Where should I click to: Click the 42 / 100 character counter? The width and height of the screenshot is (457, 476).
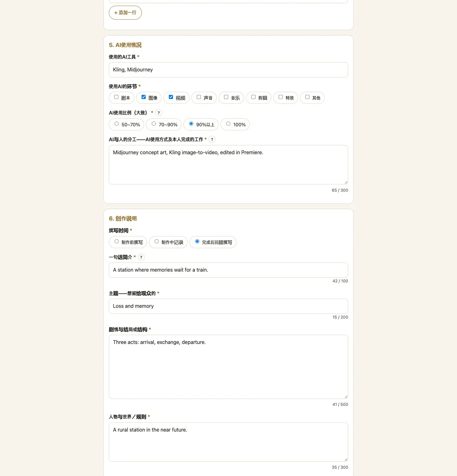tap(340, 281)
